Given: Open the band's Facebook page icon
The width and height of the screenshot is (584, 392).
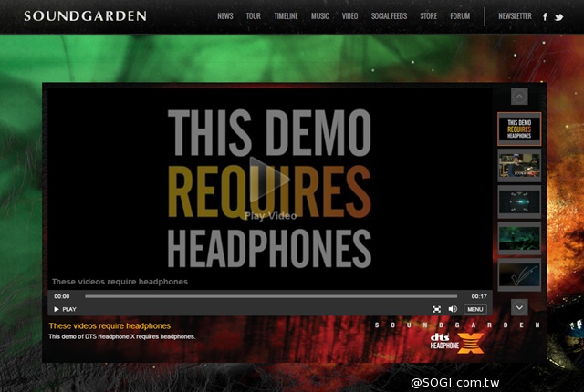Looking at the screenshot, I should coord(545,16).
